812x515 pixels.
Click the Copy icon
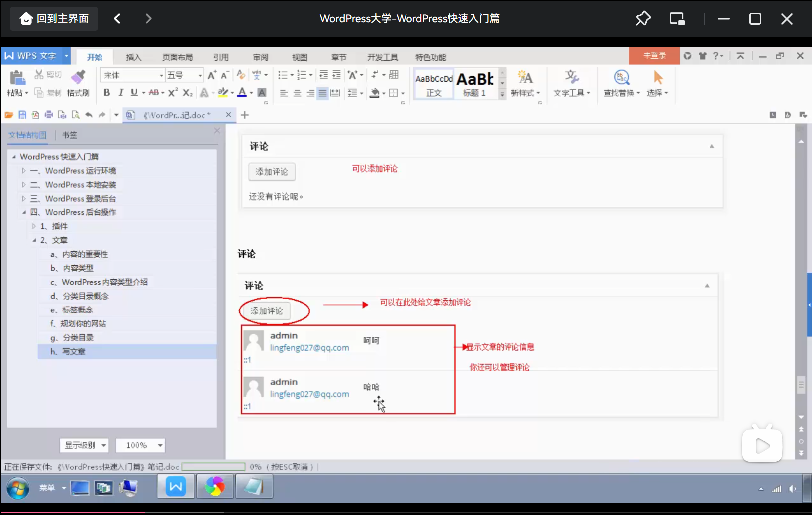coord(39,93)
